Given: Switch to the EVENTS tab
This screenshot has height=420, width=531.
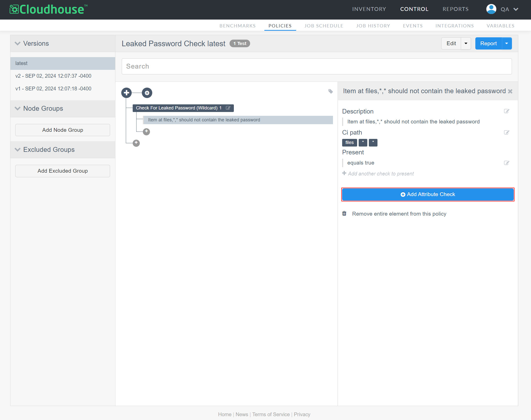Looking at the screenshot, I should pos(413,26).
